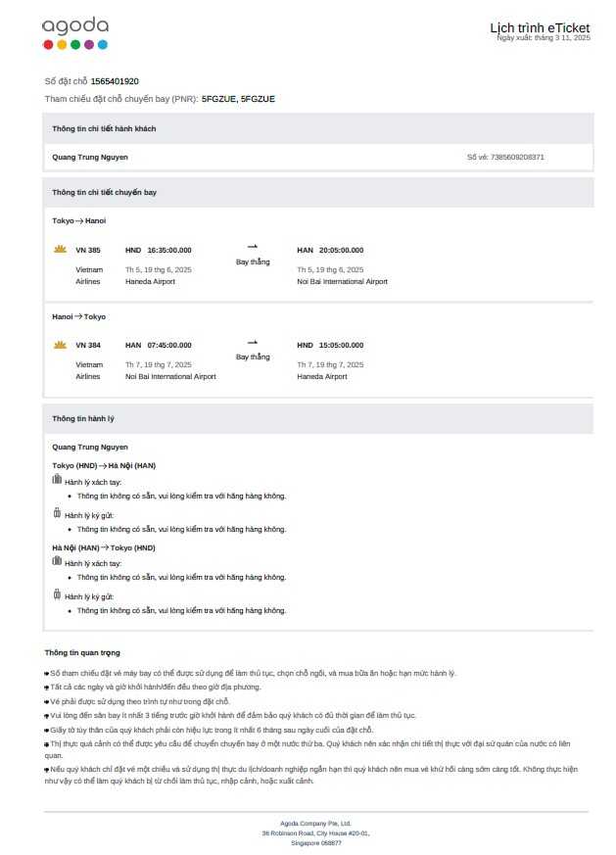Screen dimensions: 616x855
Task: Click the PNR reference 5FGZUE, 5FGZUE
Action: (238, 99)
